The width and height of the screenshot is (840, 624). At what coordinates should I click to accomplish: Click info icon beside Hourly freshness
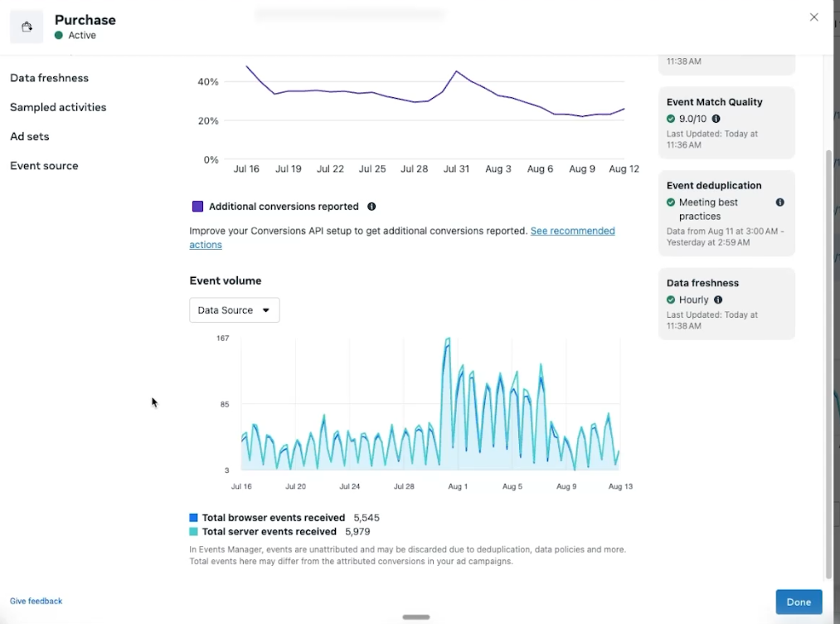(x=718, y=300)
